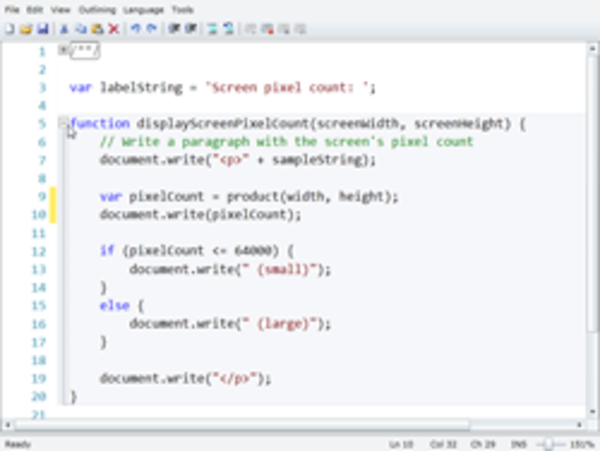Click the Copy icon in toolbar

coord(82,29)
